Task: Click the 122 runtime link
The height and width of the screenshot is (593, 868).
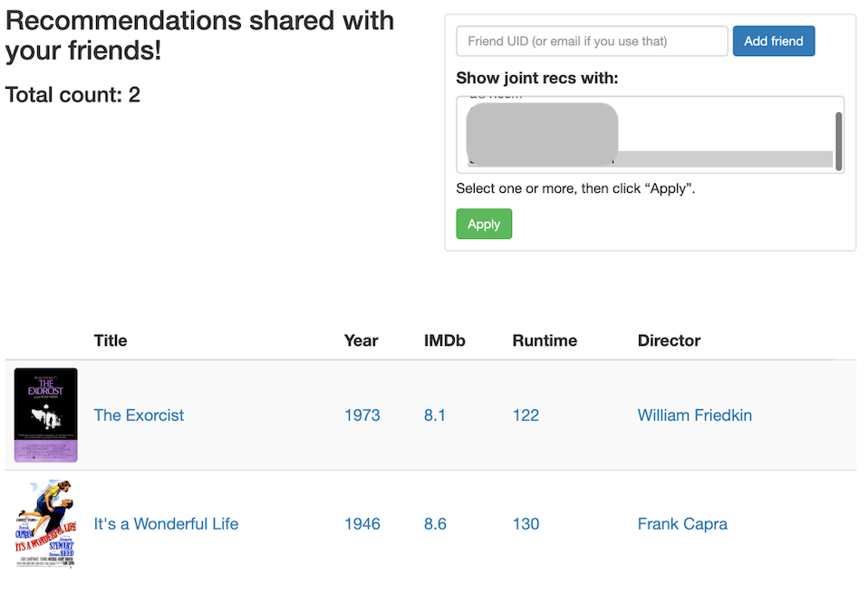Action: [526, 416]
